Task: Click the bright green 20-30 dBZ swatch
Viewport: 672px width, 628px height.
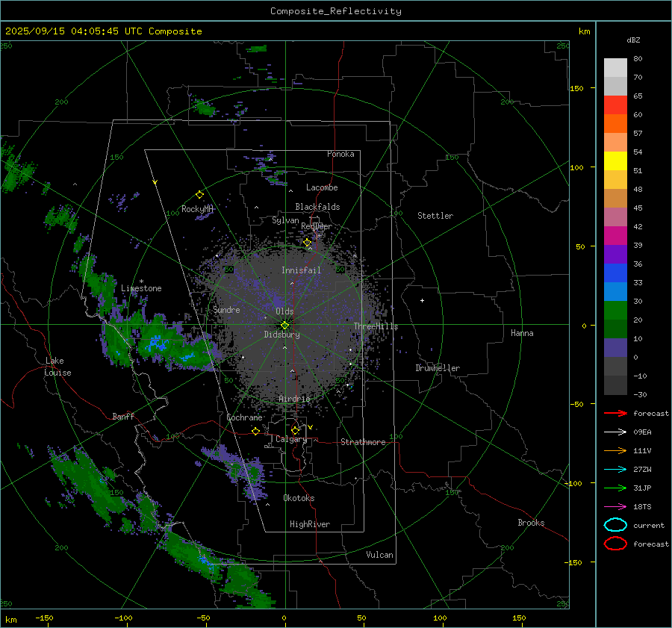Action: [x=615, y=311]
